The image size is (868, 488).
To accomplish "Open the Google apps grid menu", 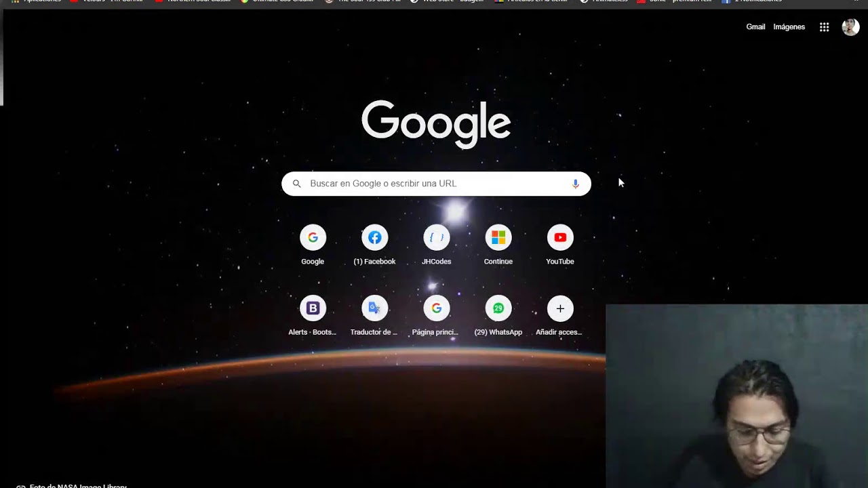I will (x=824, y=27).
